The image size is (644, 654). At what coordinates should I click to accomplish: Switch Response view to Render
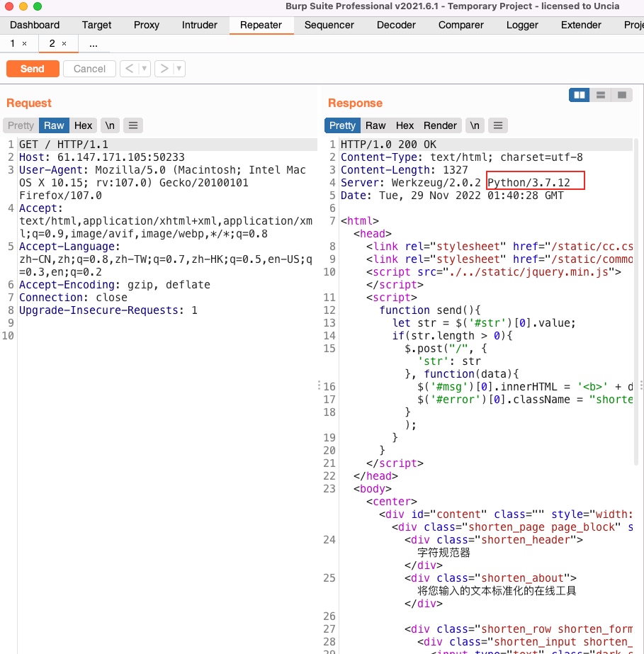[440, 125]
